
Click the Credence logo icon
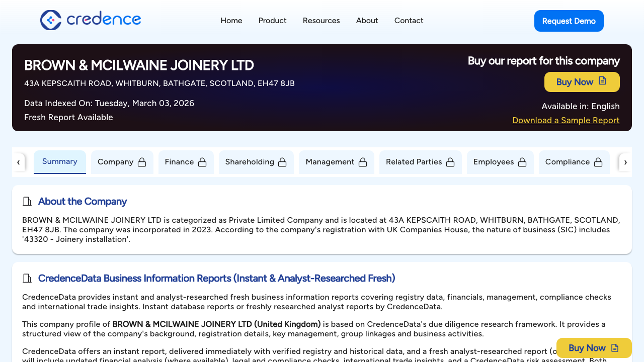(50, 21)
